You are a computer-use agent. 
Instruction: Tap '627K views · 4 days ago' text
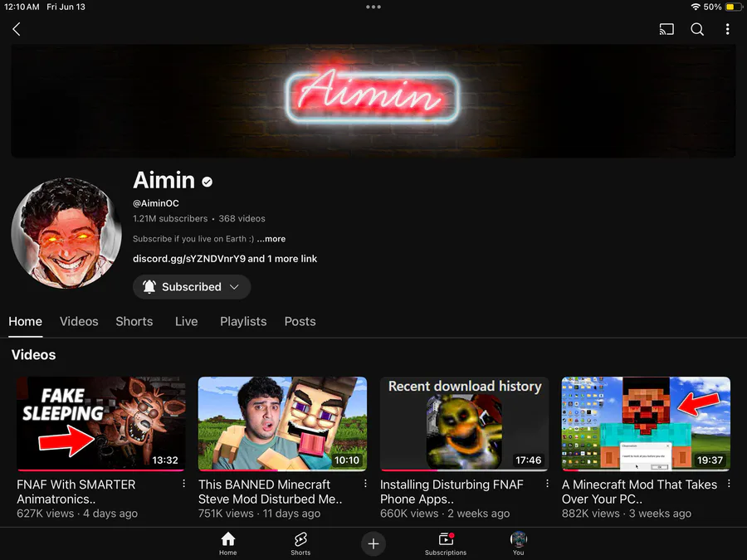pos(77,514)
